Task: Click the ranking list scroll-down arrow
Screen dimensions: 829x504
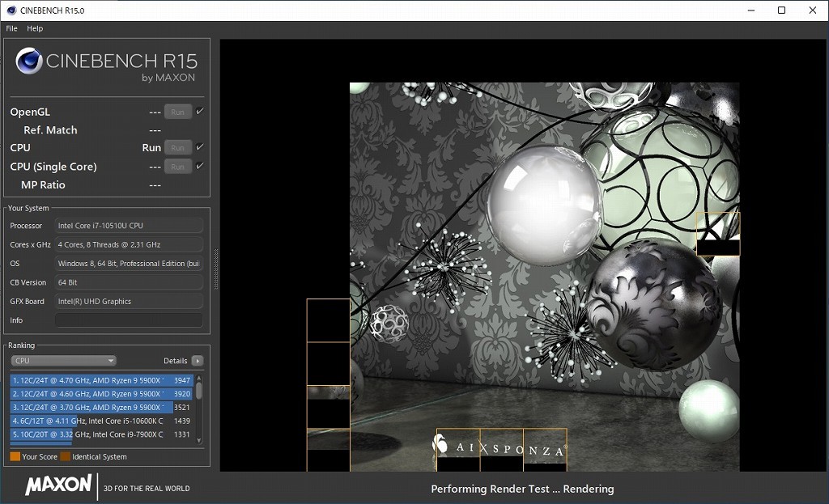Action: click(x=199, y=439)
